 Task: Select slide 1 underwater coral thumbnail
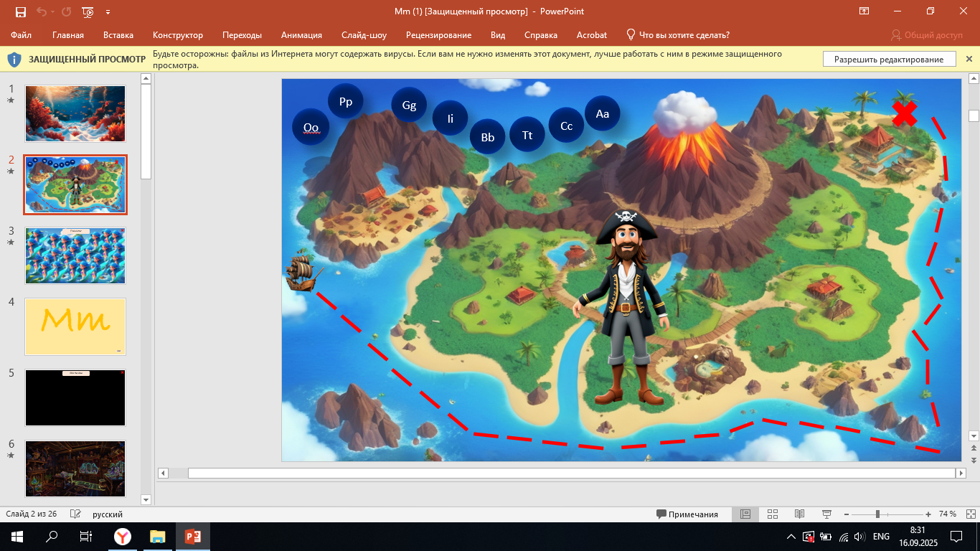tap(75, 113)
